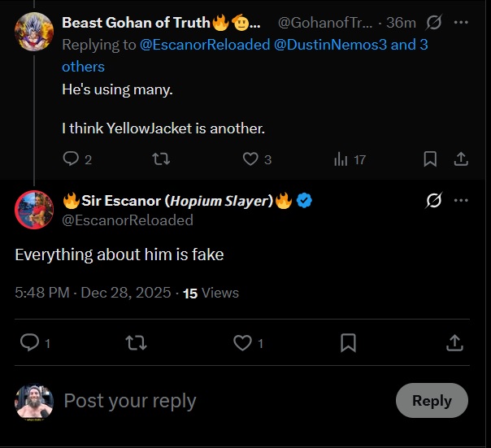Open the @EscanorReloaded handle link

[x=128, y=220]
